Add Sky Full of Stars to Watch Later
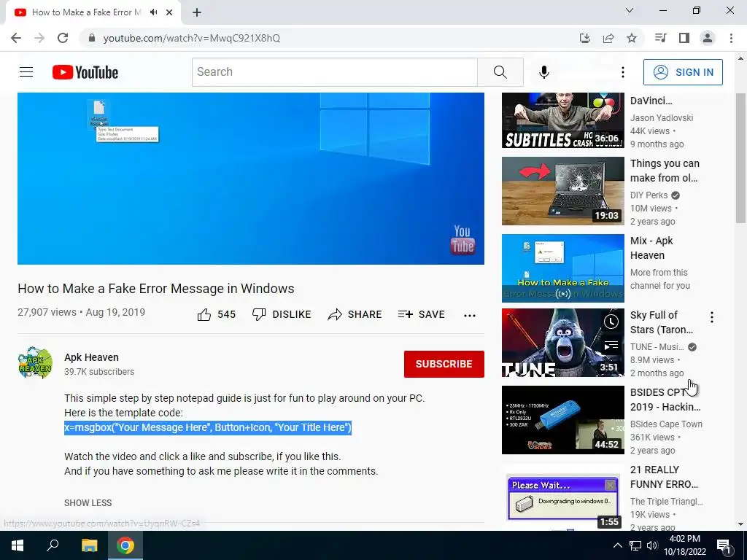This screenshot has height=560, width=747. pyautogui.click(x=611, y=322)
